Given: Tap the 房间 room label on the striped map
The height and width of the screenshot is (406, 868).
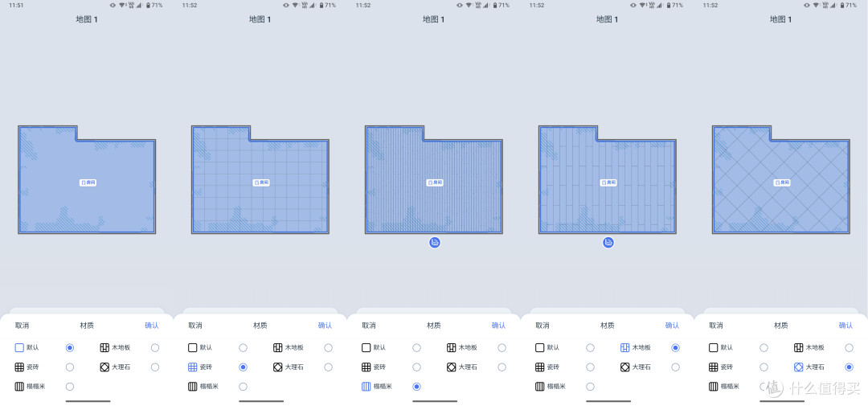Looking at the screenshot, I should coord(435,182).
